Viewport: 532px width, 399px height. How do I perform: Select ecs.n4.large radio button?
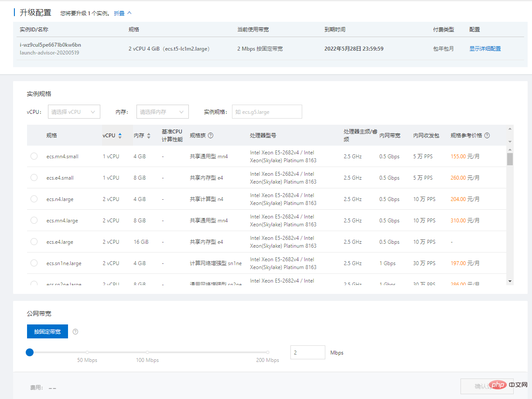pos(34,199)
